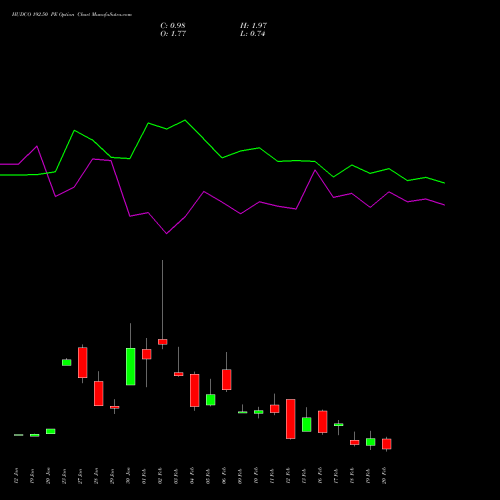Click the large green candlestick above 30 Jan
Image resolution: width=500 pixels, height=500 pixels.
point(131,366)
